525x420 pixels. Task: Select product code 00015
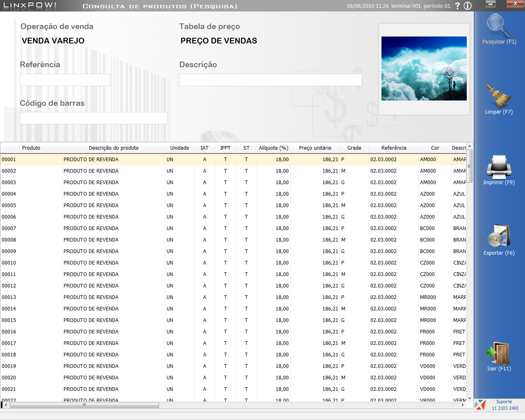(x=9, y=320)
